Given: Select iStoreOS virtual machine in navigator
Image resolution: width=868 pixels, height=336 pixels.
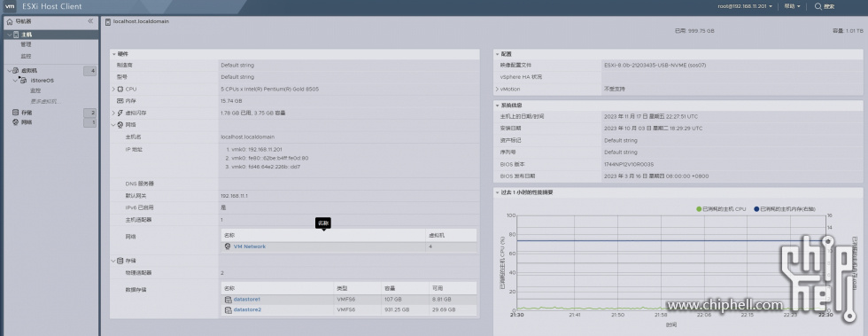Looking at the screenshot, I should coord(43,81).
